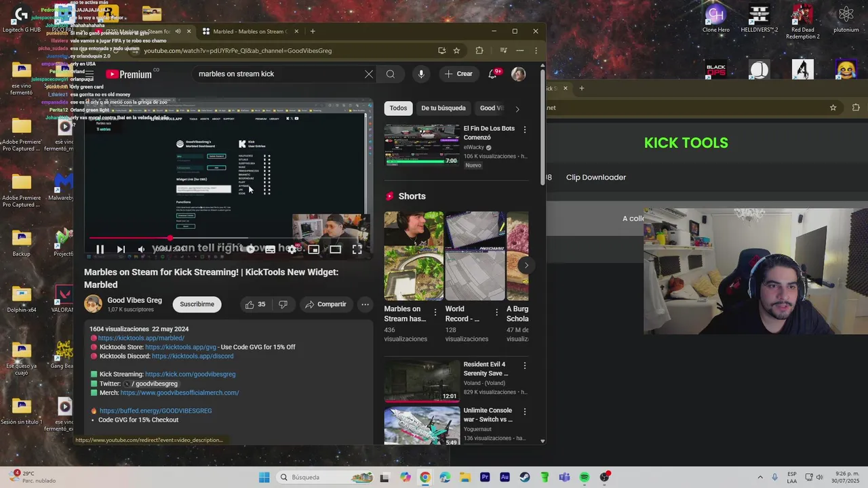This screenshot has height=488, width=868.
Task: Open Steam from the taskbar
Action: [524, 477]
